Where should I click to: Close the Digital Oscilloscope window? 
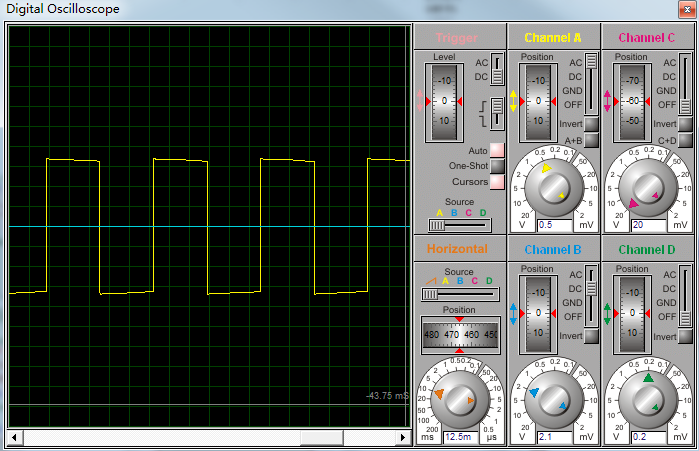pos(687,9)
